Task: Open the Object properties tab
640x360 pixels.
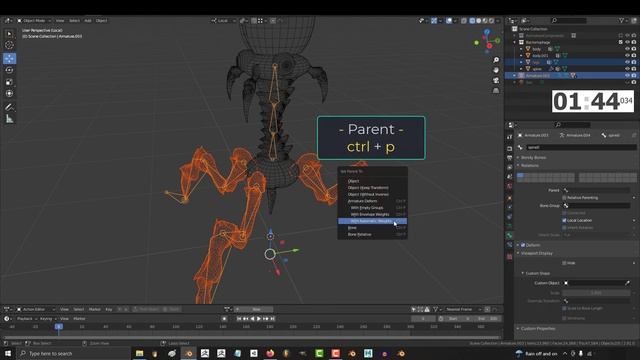Action: [509, 198]
